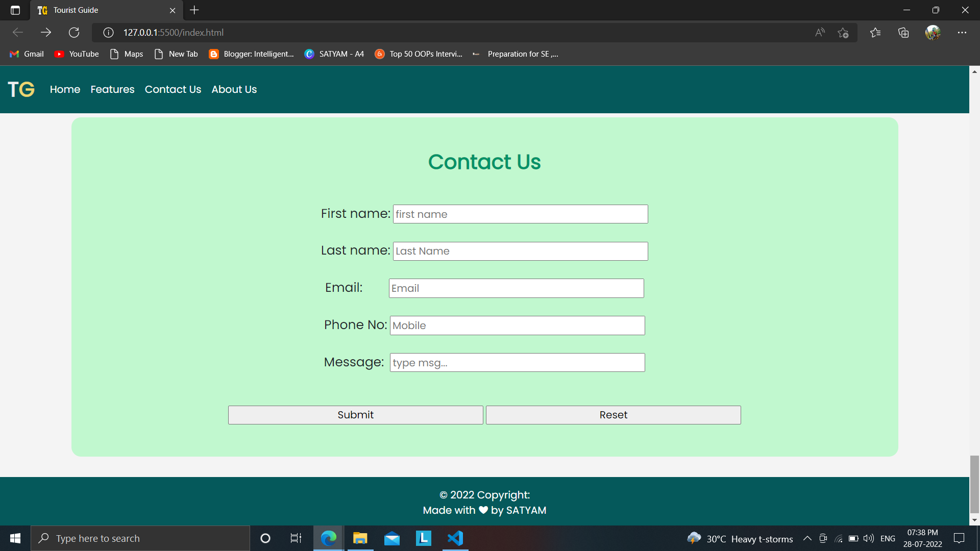Viewport: 980px width, 551px height.
Task: Open Read Aloud icon in address bar
Action: 820,33
